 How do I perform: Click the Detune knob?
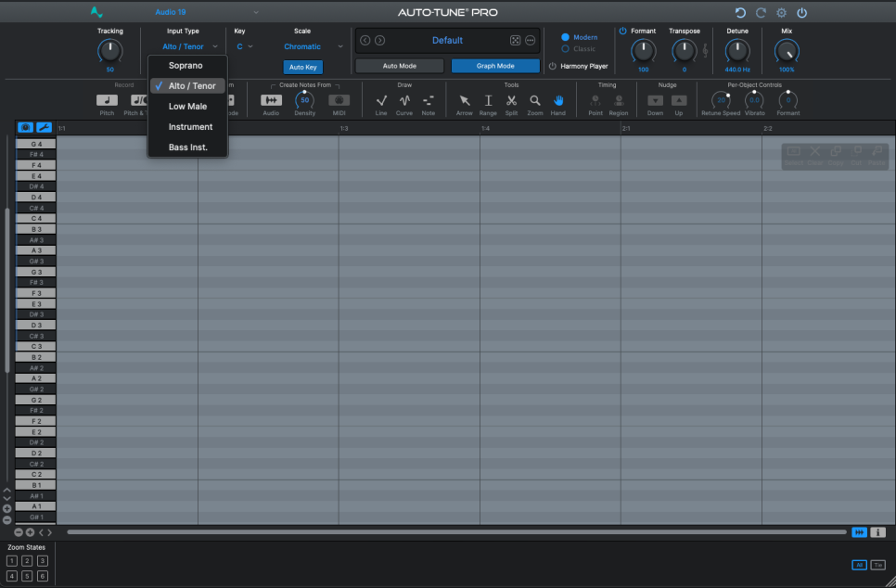737,51
